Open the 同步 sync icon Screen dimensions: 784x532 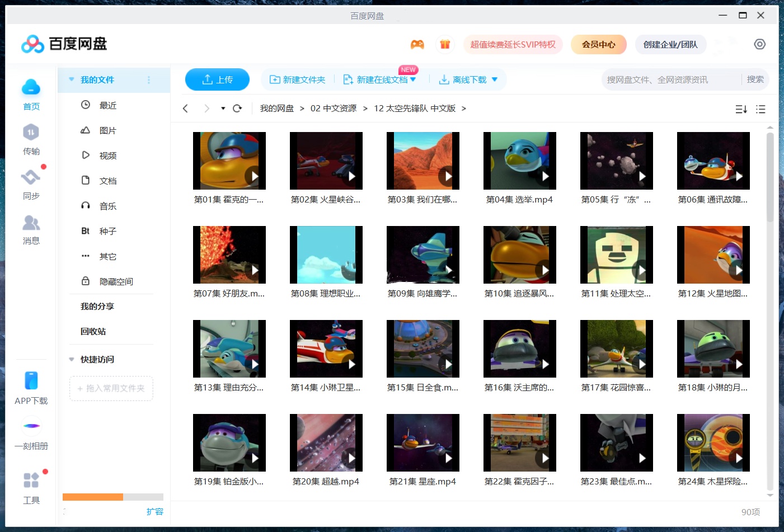(x=31, y=177)
